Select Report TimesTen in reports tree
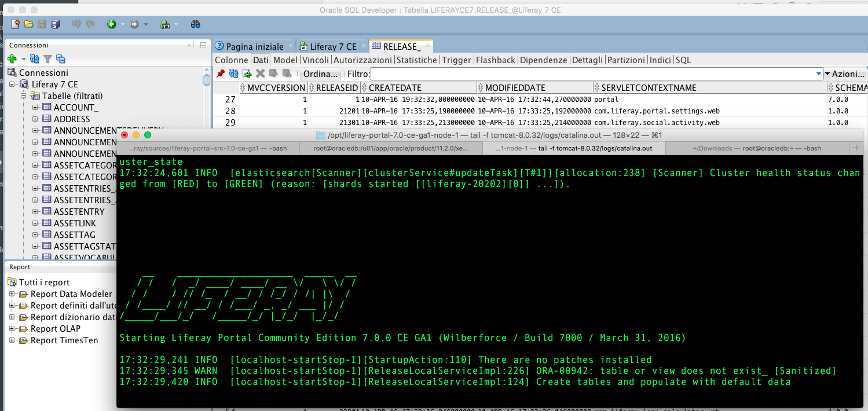The width and height of the screenshot is (868, 411). click(64, 340)
